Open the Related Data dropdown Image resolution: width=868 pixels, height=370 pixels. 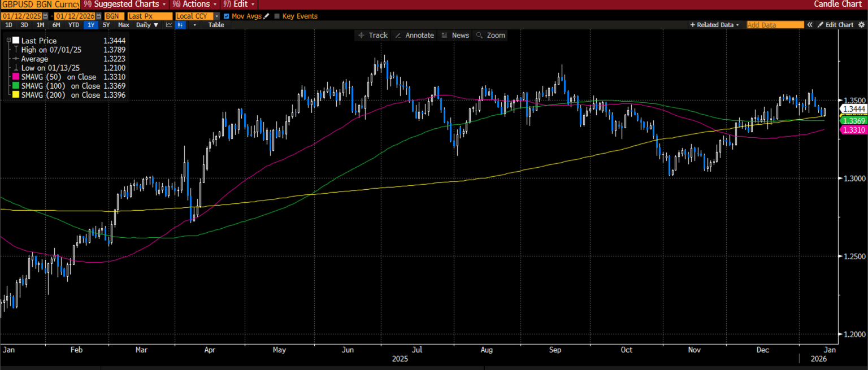click(714, 24)
